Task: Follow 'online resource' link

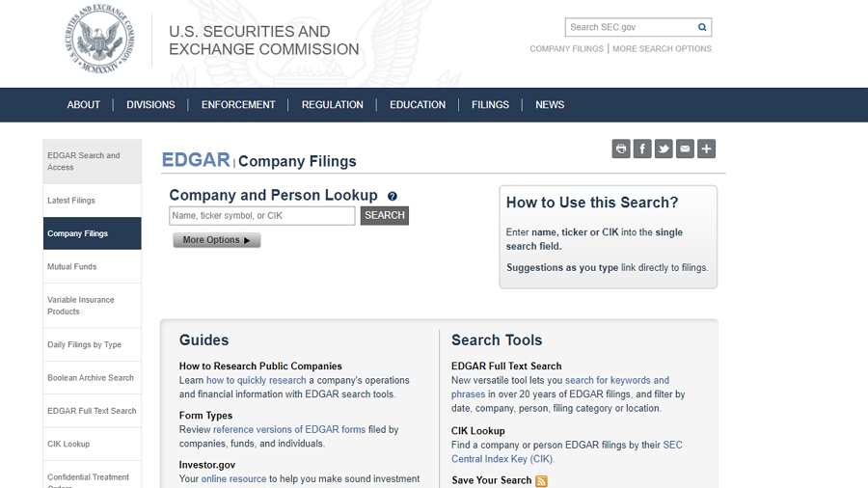Action: click(x=233, y=478)
